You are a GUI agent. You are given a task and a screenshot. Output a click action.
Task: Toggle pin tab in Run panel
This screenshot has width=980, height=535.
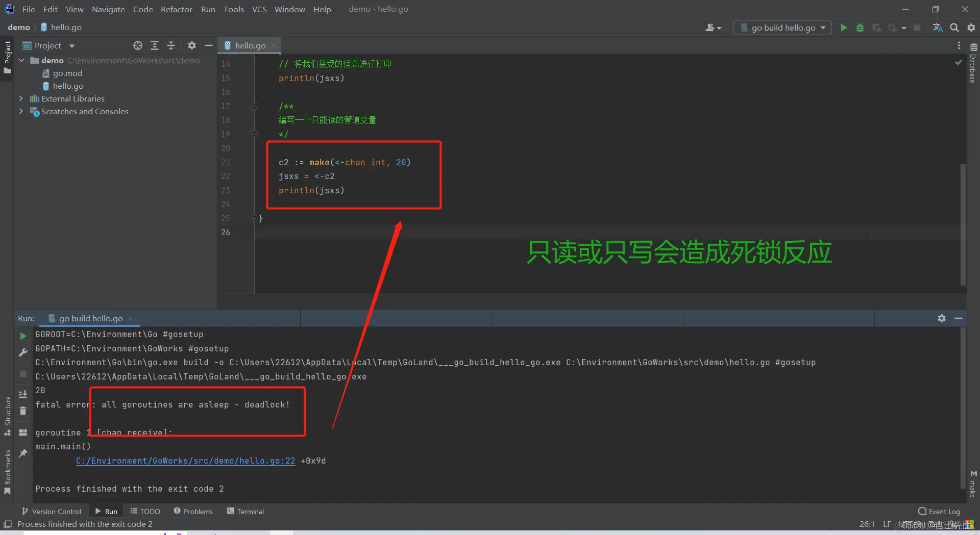pyautogui.click(x=23, y=453)
